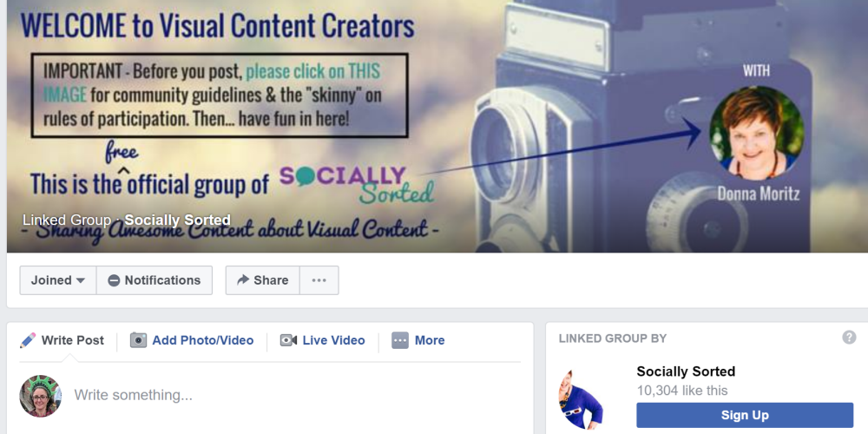This screenshot has height=434, width=868.
Task: Open the Socially Sorted page thumbnail
Action: [x=581, y=399]
